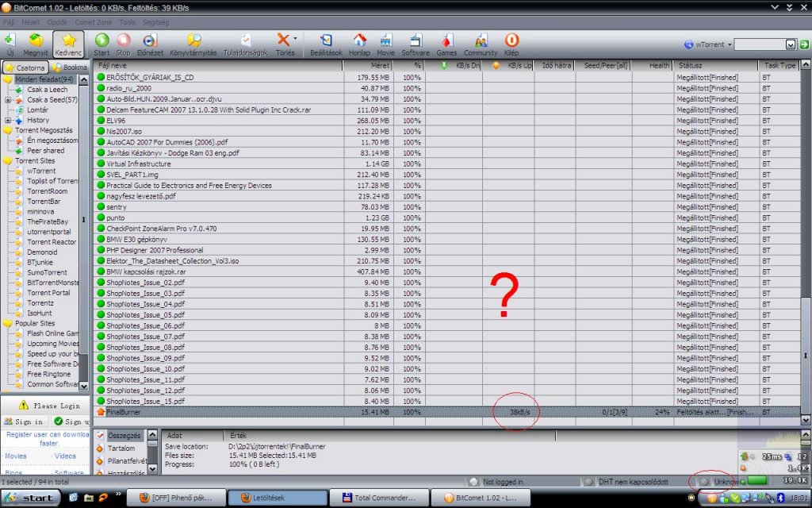Click the Kilép exit icon
The height and width of the screenshot is (508, 812).
click(511, 40)
